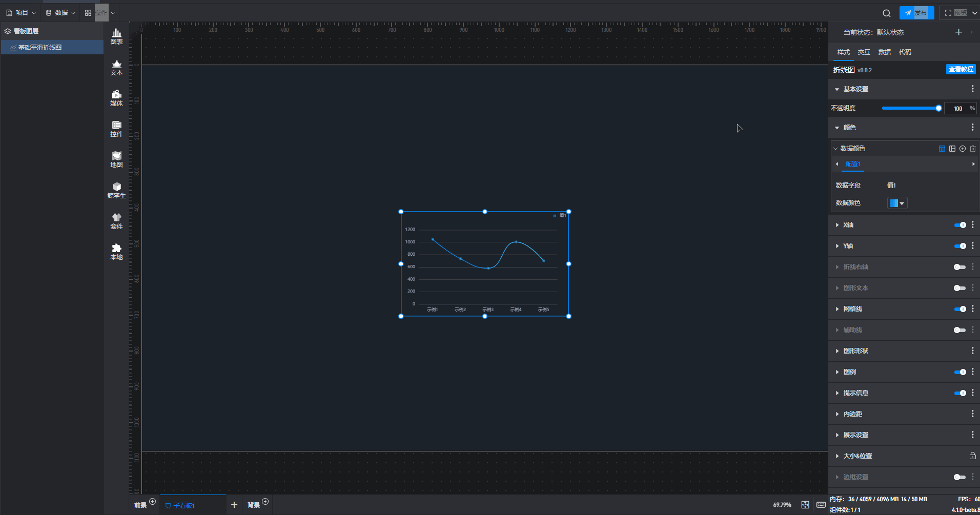
Task: Click the add icon next to 前景
Action: (x=152, y=502)
